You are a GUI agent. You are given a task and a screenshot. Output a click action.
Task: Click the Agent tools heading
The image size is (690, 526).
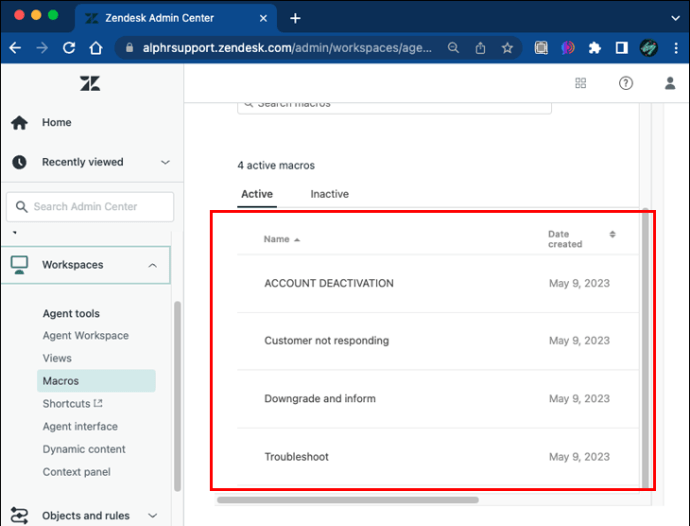click(x=71, y=313)
